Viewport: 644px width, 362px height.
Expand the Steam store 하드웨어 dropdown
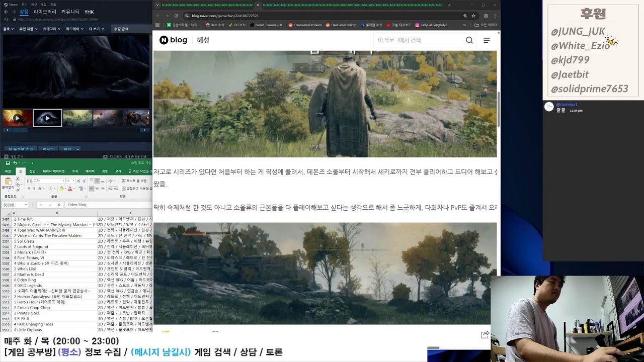pos(75,29)
